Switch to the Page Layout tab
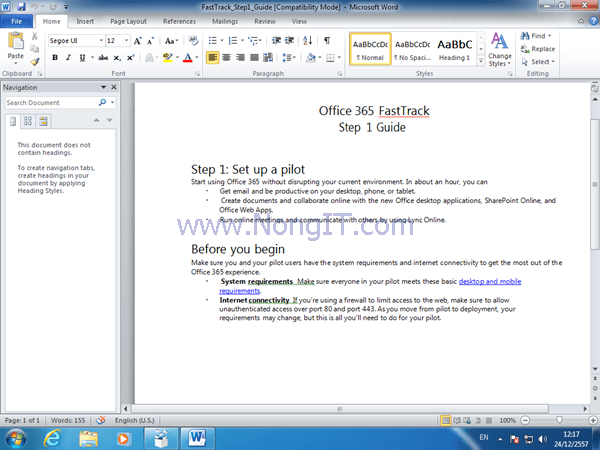Viewport: 600px width, 450px height. [x=128, y=21]
